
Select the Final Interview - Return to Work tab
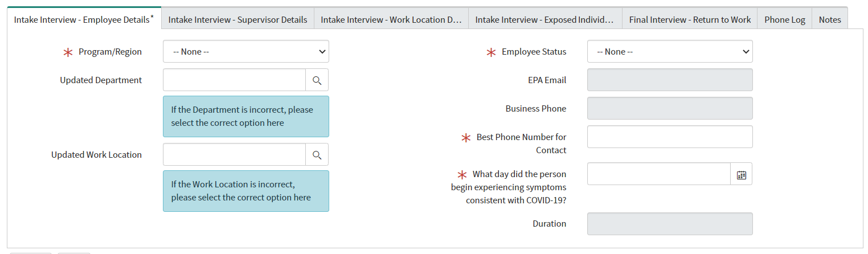point(690,19)
